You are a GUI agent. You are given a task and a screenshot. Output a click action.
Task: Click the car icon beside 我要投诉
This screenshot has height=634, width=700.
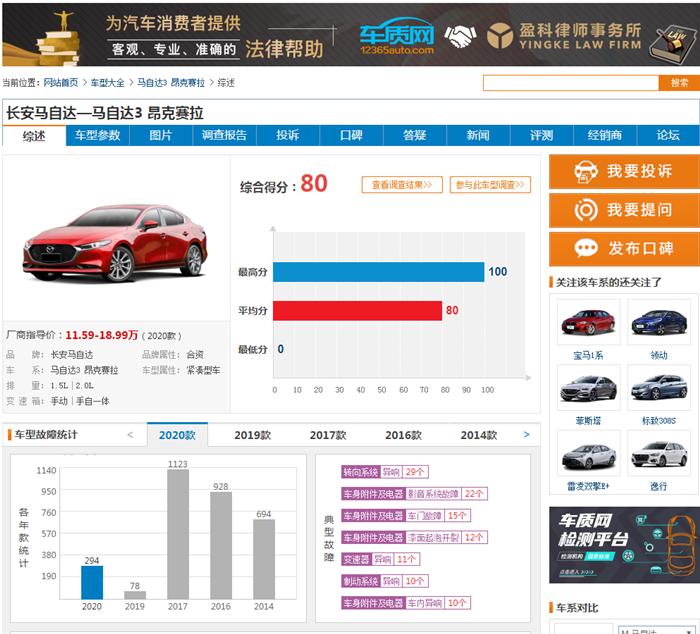click(586, 171)
